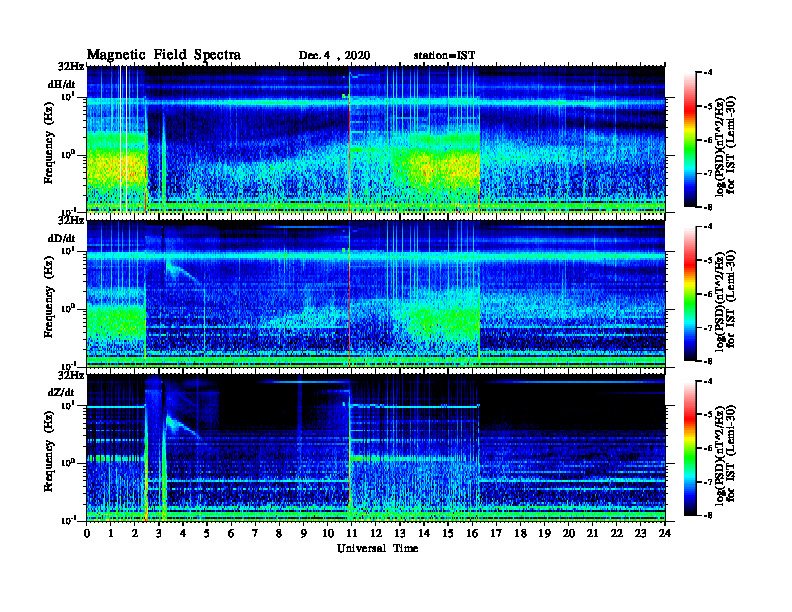Click the "Frequency (Hz)" label of dZ/dt panel

[x=48, y=451]
